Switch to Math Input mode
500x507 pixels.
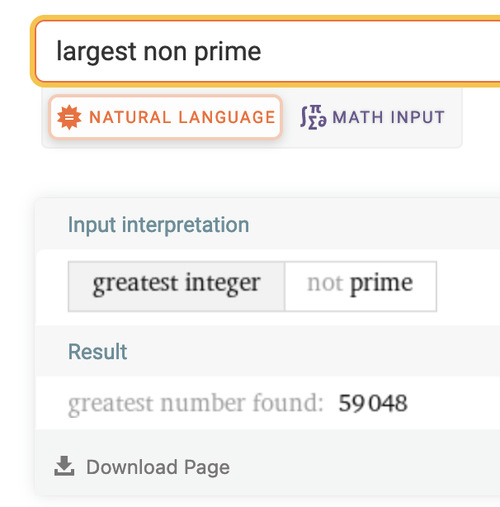click(x=372, y=117)
